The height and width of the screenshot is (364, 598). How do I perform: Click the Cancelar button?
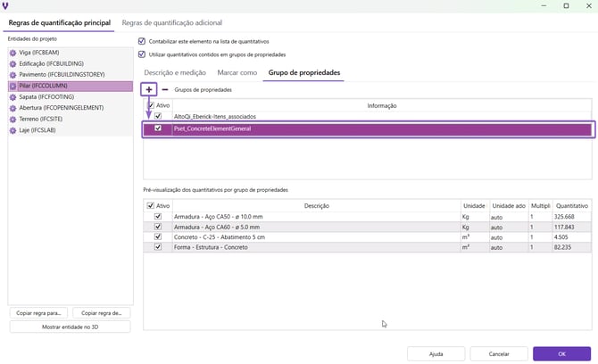pos(499,354)
